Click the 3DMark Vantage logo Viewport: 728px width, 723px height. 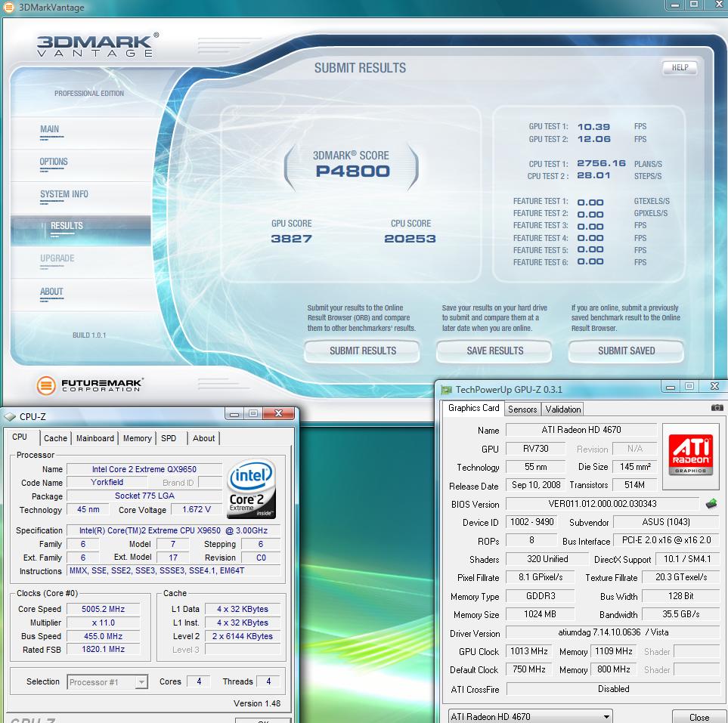click(x=98, y=45)
